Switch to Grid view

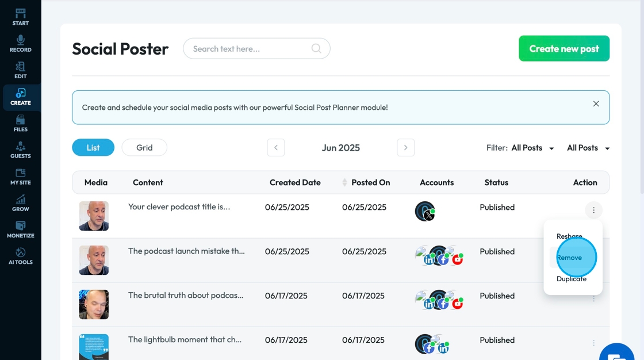tap(144, 148)
